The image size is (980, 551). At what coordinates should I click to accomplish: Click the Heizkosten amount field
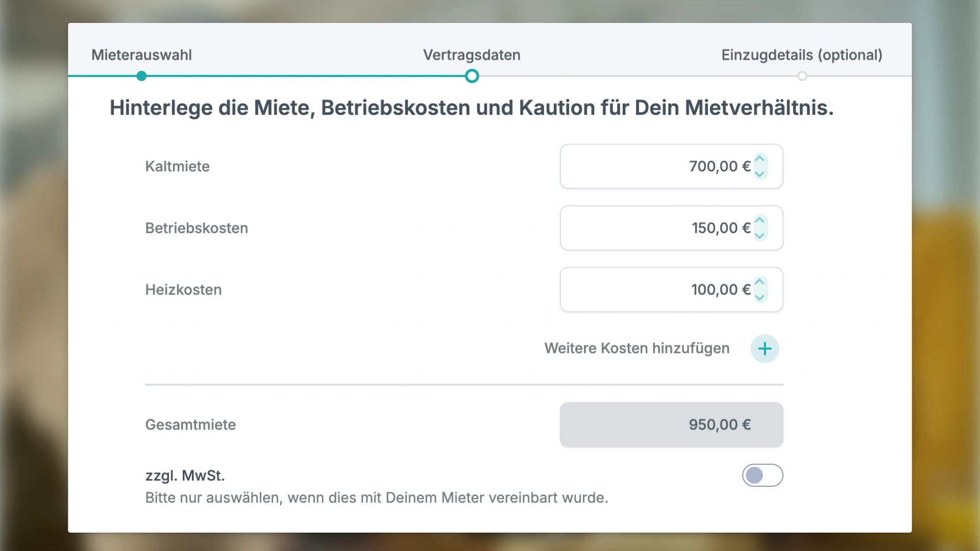coord(671,290)
